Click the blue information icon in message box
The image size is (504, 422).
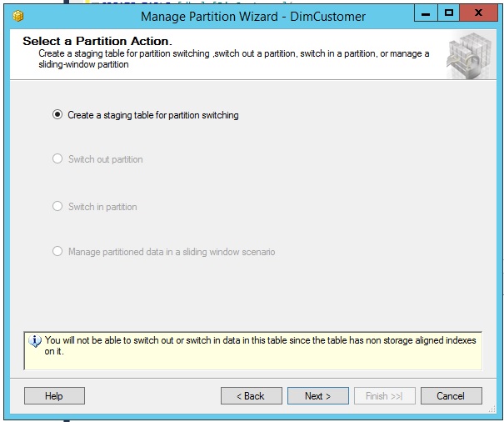35,341
